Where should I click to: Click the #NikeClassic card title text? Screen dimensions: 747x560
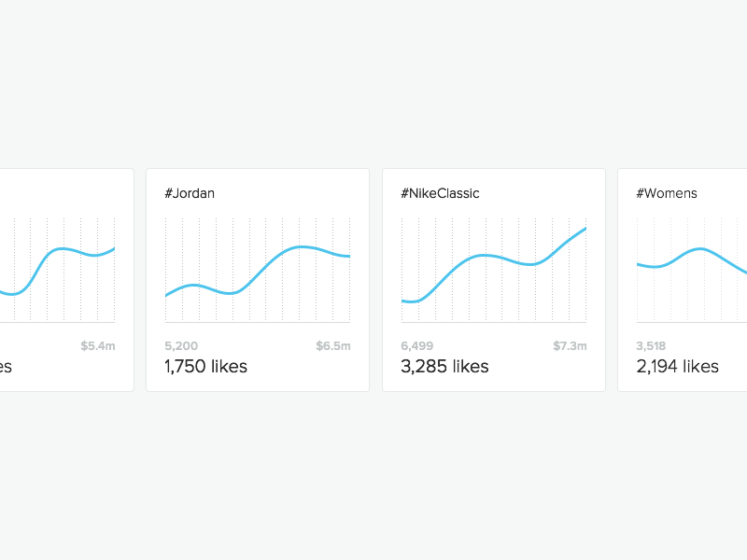coord(439,193)
